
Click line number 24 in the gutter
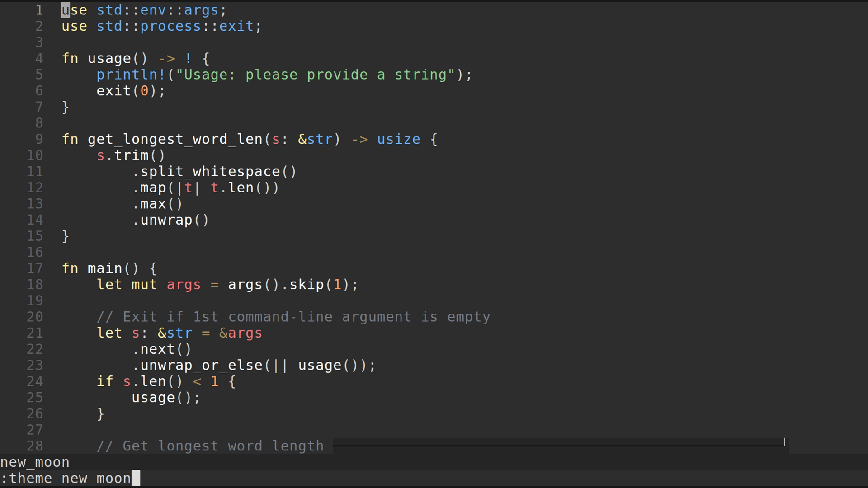(35, 381)
